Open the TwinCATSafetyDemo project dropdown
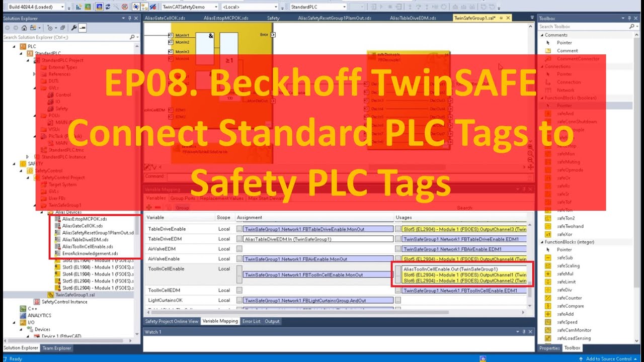 pyautogui.click(x=216, y=7)
